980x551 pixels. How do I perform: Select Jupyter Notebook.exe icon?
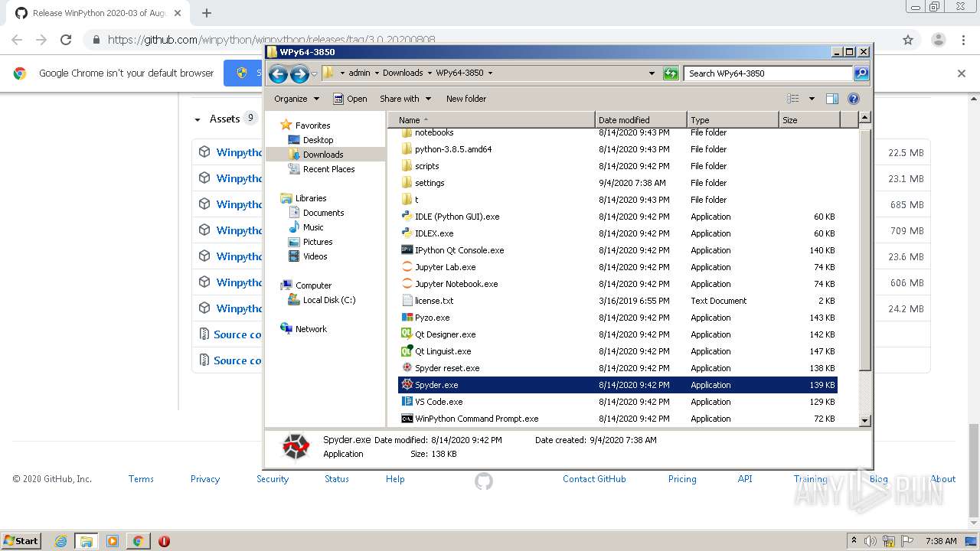tap(407, 284)
